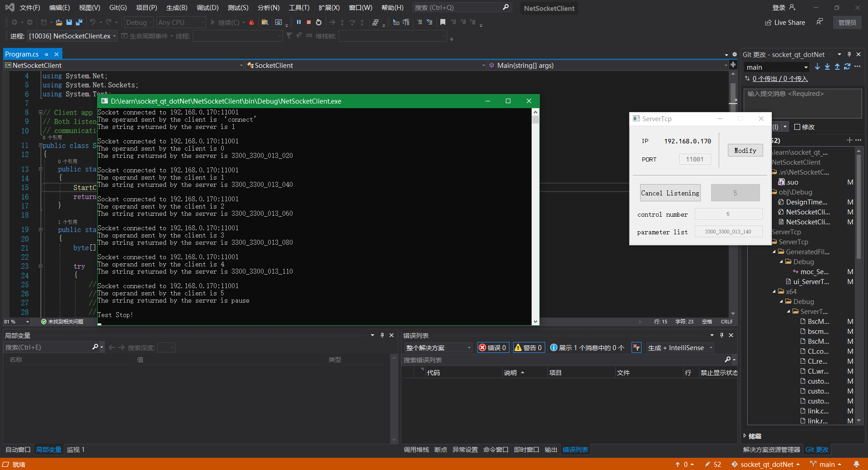868x470 pixels.
Task: Click the Save file disk icon
Action: (69, 22)
